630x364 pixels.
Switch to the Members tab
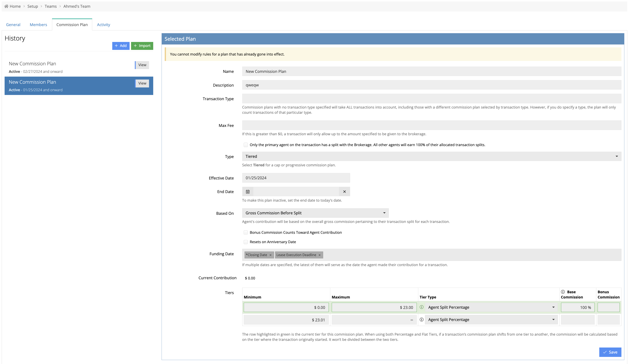38,25
